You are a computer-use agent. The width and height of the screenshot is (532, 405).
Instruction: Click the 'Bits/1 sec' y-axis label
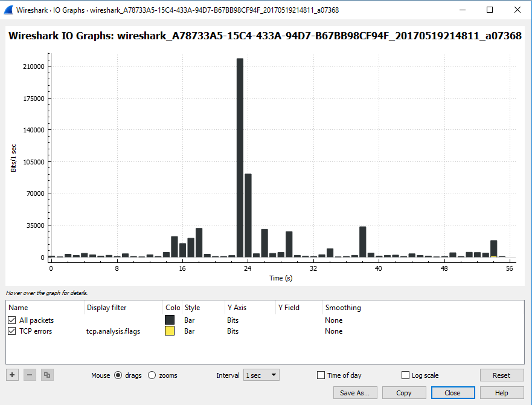pyautogui.click(x=13, y=158)
